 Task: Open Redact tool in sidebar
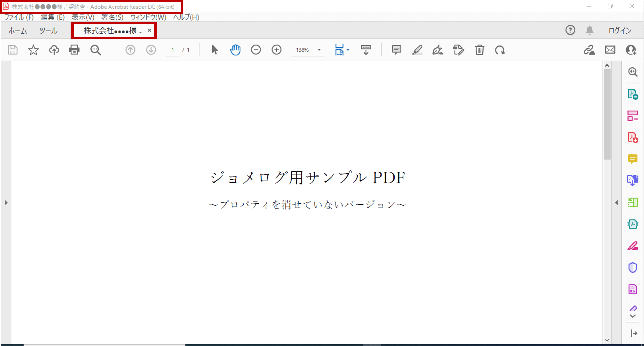633,246
